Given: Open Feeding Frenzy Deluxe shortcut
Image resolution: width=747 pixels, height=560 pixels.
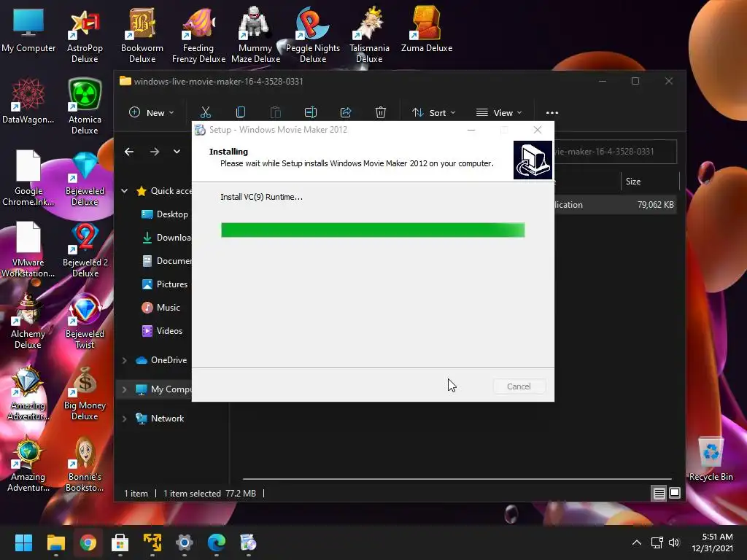Looking at the screenshot, I should 198,35.
